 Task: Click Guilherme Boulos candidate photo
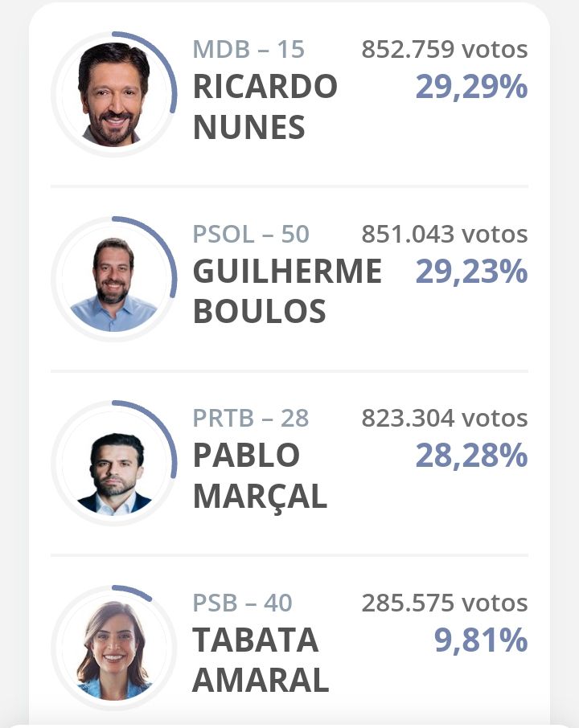(x=114, y=279)
